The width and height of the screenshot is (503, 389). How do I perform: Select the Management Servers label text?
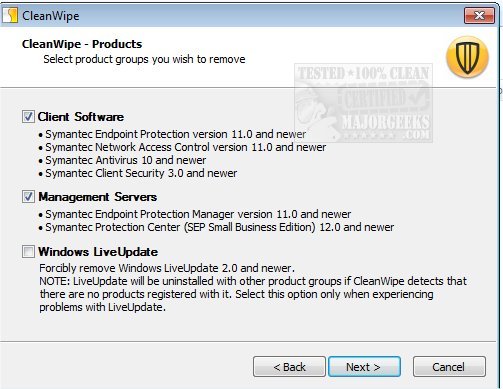(x=98, y=197)
